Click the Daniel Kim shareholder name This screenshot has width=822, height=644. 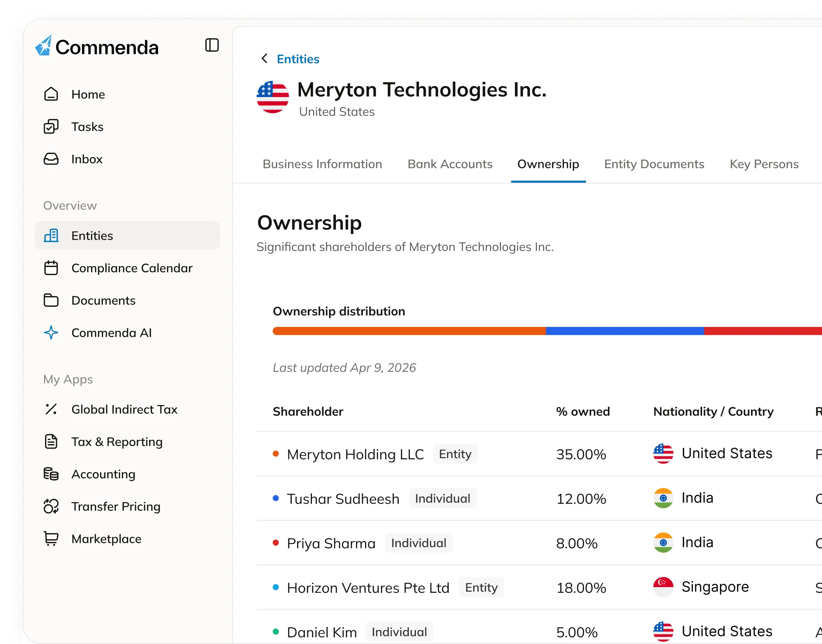[321, 632]
